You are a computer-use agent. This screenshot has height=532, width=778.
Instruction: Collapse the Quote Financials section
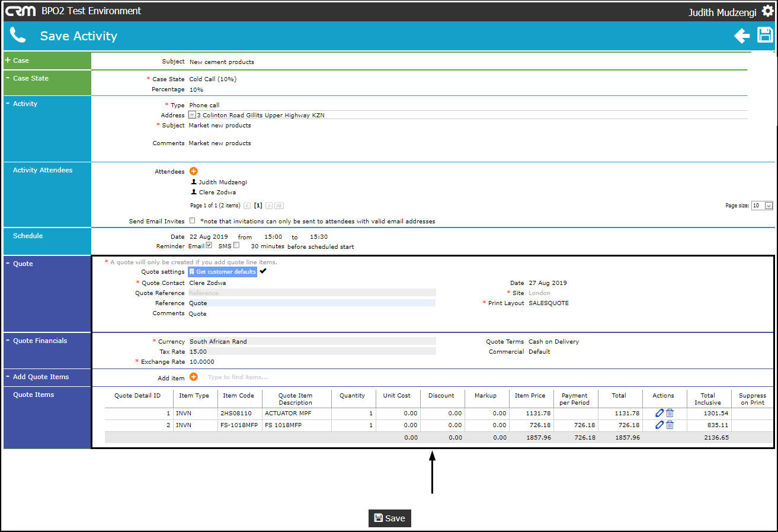click(x=8, y=341)
